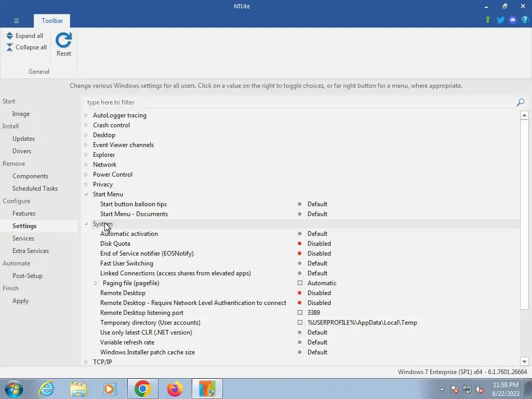Toggle Automatic activation Default value
532x399 pixels.
point(317,234)
